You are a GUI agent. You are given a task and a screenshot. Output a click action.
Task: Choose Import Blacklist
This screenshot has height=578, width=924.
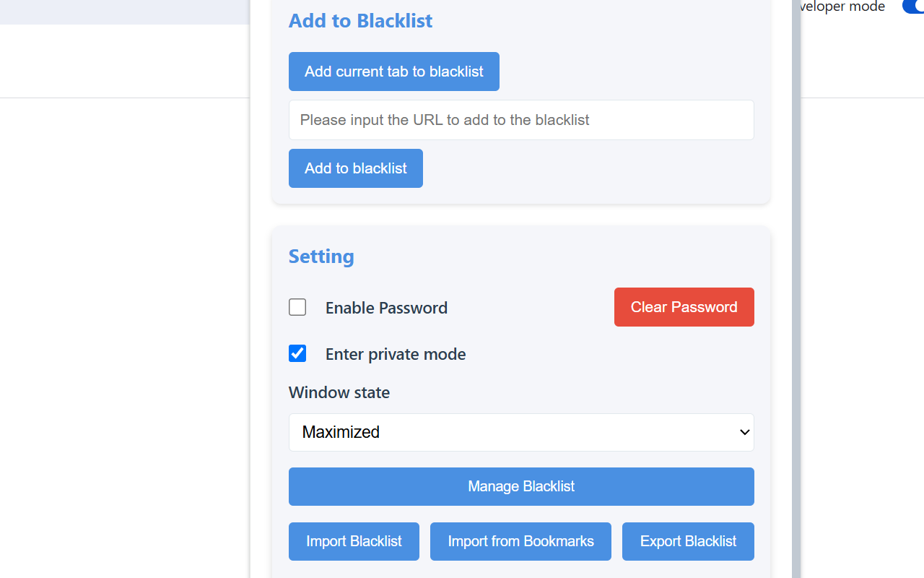pyautogui.click(x=354, y=541)
